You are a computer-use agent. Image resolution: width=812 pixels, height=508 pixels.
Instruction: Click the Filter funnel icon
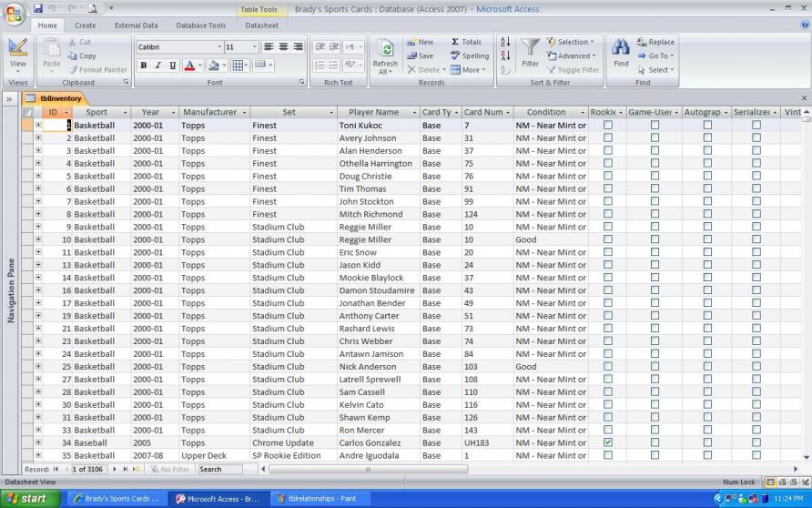(x=531, y=47)
